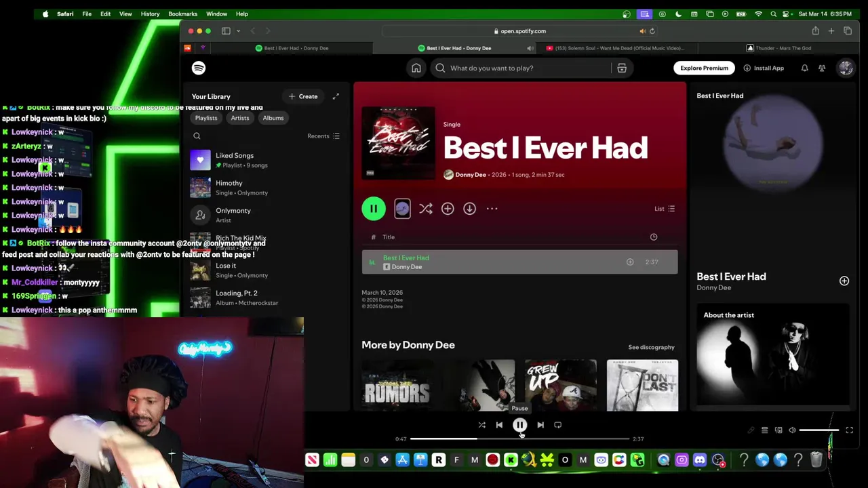Open Safari share menu

pyautogui.click(x=815, y=31)
